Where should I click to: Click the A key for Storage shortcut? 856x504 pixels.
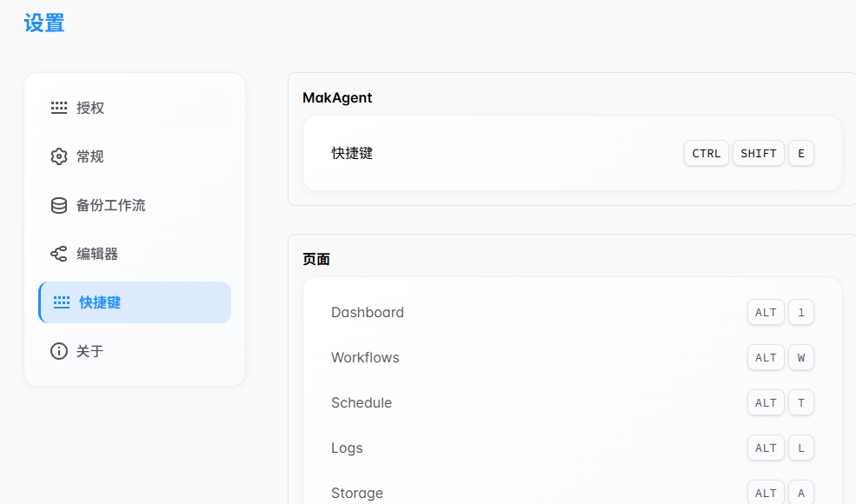[x=800, y=493]
